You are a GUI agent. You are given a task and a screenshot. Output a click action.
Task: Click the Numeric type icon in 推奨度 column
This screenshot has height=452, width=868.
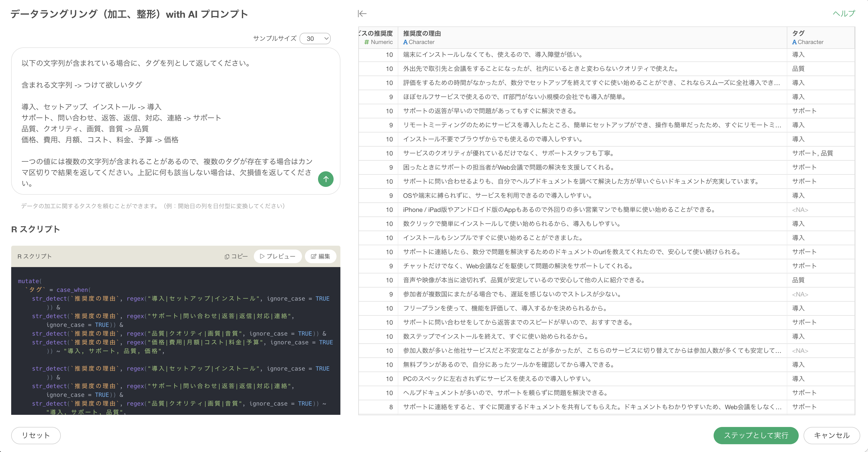coord(367,42)
